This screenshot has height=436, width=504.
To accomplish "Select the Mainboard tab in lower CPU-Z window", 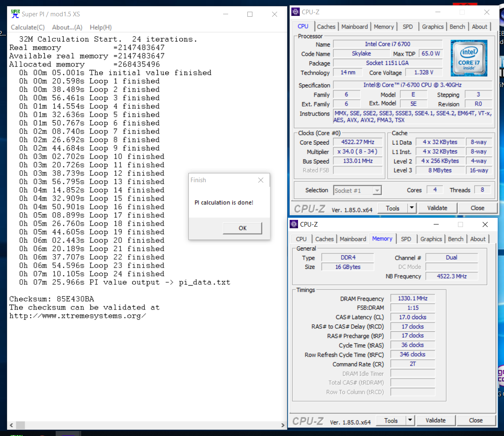I will 353,239.
